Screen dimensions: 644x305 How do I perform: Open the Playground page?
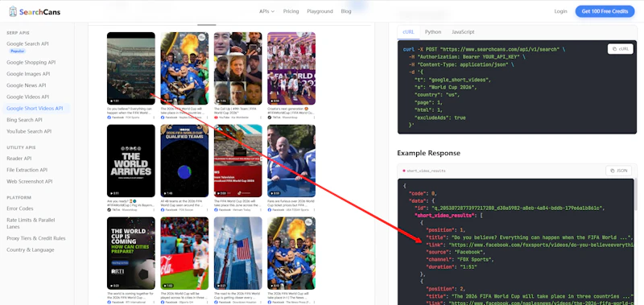(320, 11)
